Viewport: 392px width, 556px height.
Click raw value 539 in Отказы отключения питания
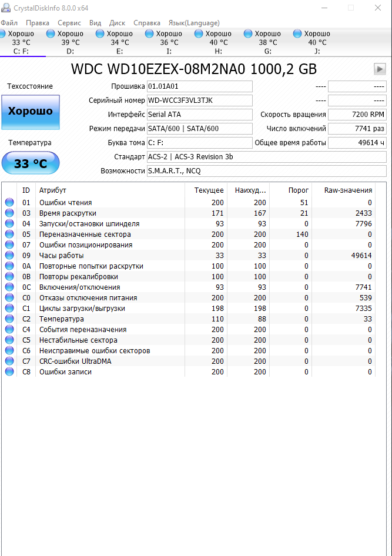366,298
